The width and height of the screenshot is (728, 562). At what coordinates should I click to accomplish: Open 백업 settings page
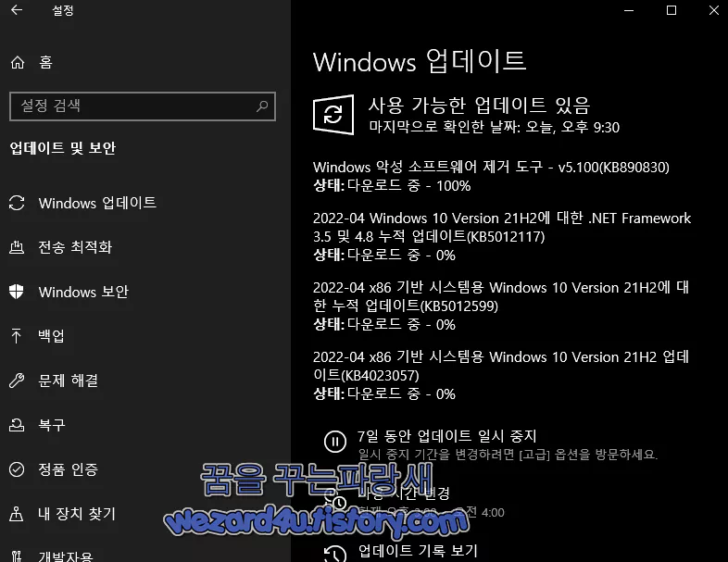[x=52, y=335]
